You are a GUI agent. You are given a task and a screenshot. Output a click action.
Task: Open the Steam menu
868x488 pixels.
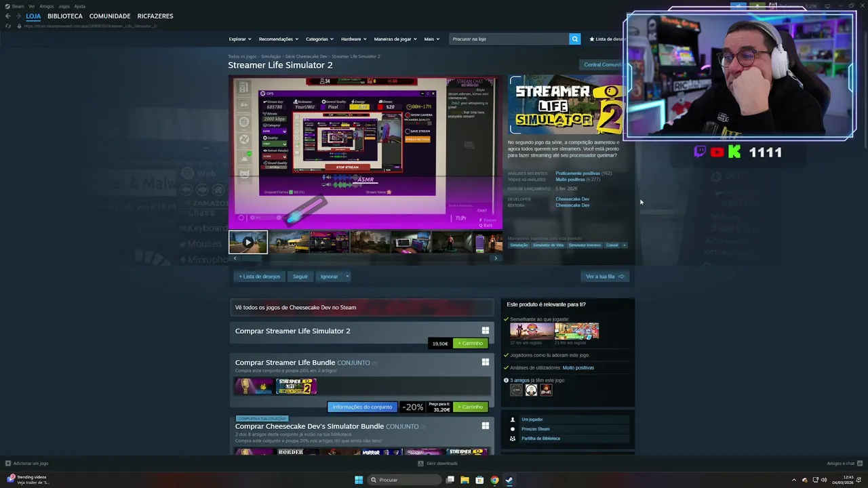tap(17, 6)
